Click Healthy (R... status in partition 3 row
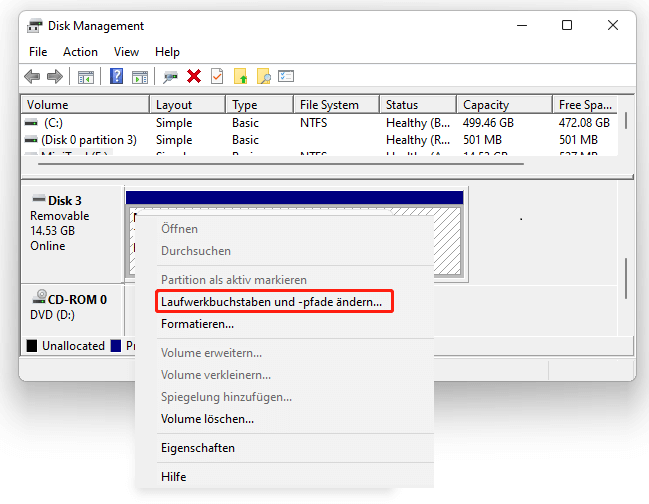649x504 pixels. 418,140
